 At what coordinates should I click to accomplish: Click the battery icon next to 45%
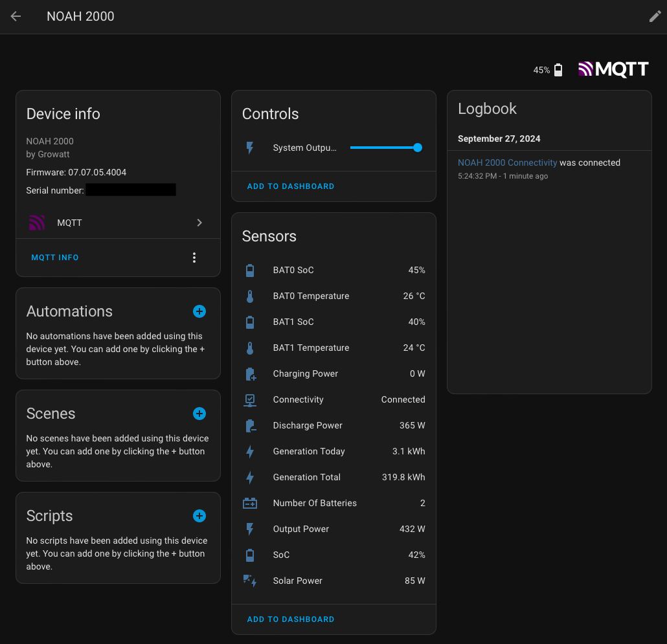point(558,70)
